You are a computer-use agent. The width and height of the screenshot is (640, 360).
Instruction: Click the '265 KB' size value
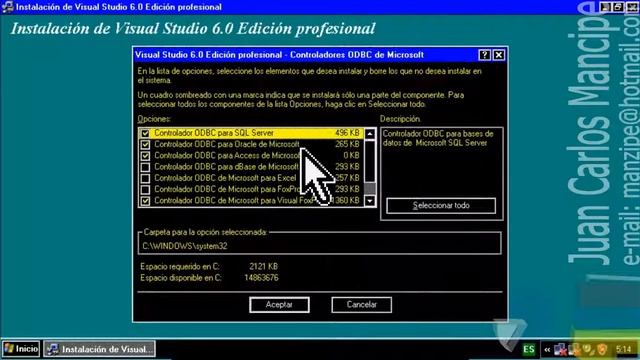347,144
